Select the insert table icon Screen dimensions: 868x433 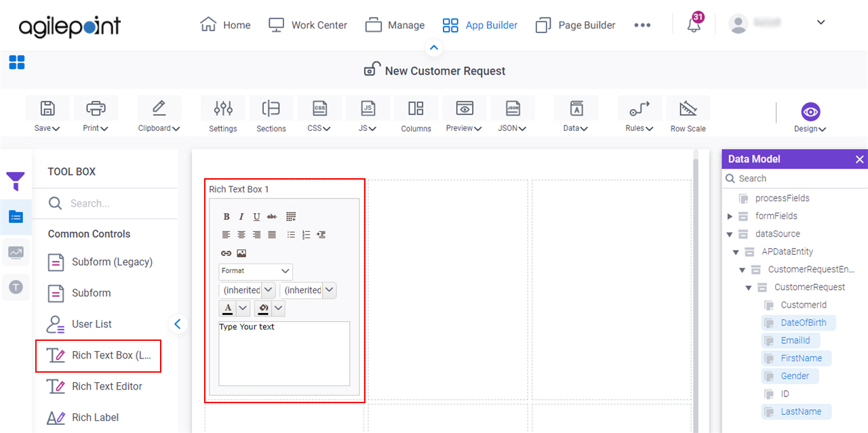click(x=291, y=216)
